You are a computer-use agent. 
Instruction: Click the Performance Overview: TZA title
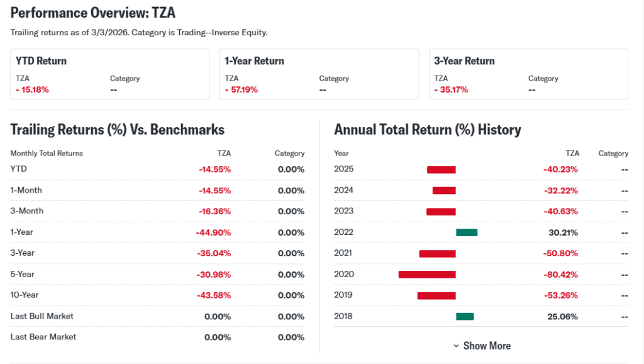(92, 13)
